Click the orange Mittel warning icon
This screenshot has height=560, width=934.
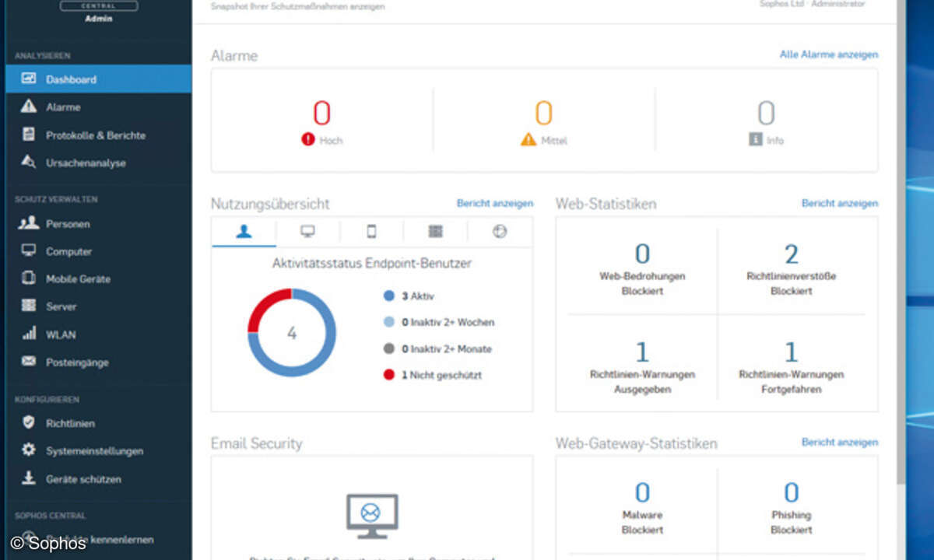point(528,139)
